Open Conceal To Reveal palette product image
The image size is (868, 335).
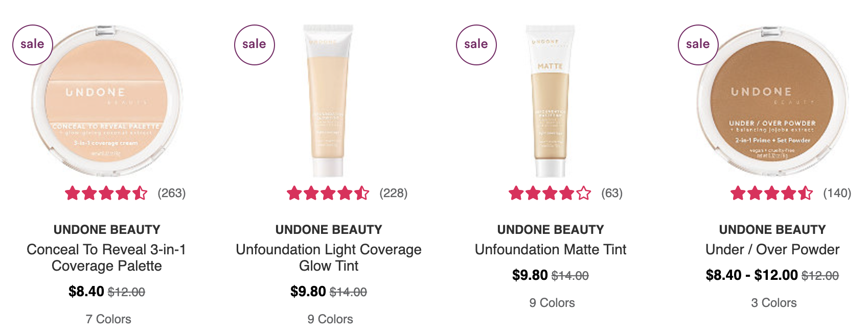point(107,101)
